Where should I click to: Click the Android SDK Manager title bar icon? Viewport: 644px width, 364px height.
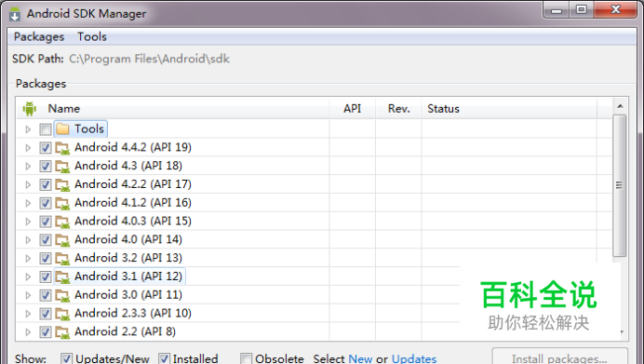(15, 14)
